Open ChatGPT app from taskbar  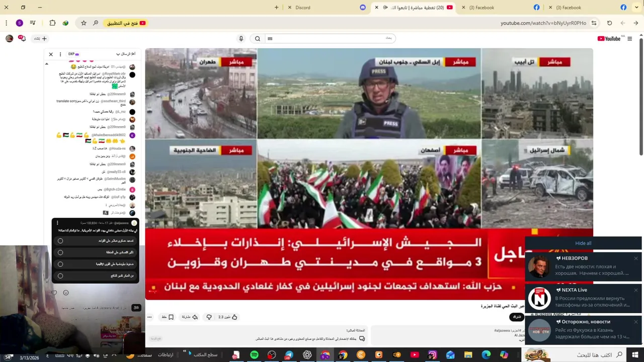coord(307,355)
